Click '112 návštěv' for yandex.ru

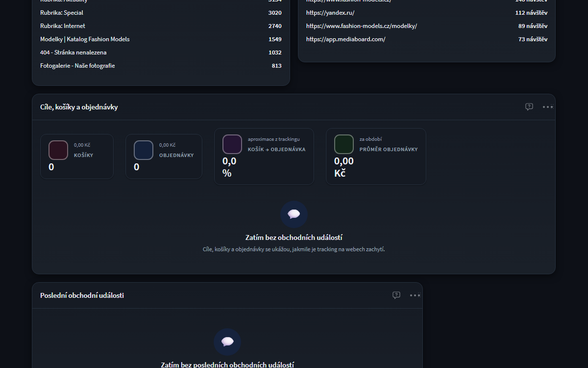tap(531, 13)
